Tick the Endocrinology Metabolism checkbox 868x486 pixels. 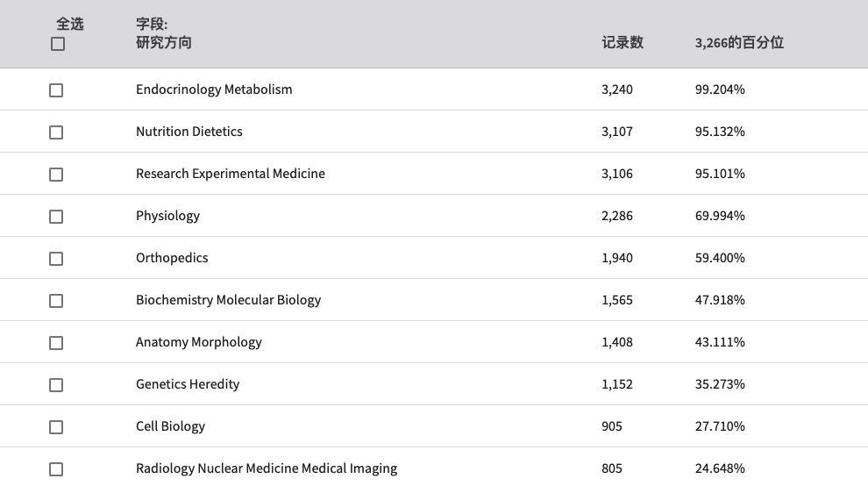(56, 90)
